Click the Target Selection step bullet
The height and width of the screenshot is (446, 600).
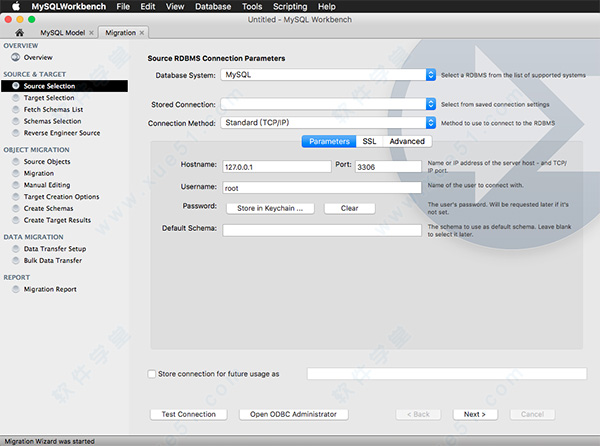click(16, 98)
